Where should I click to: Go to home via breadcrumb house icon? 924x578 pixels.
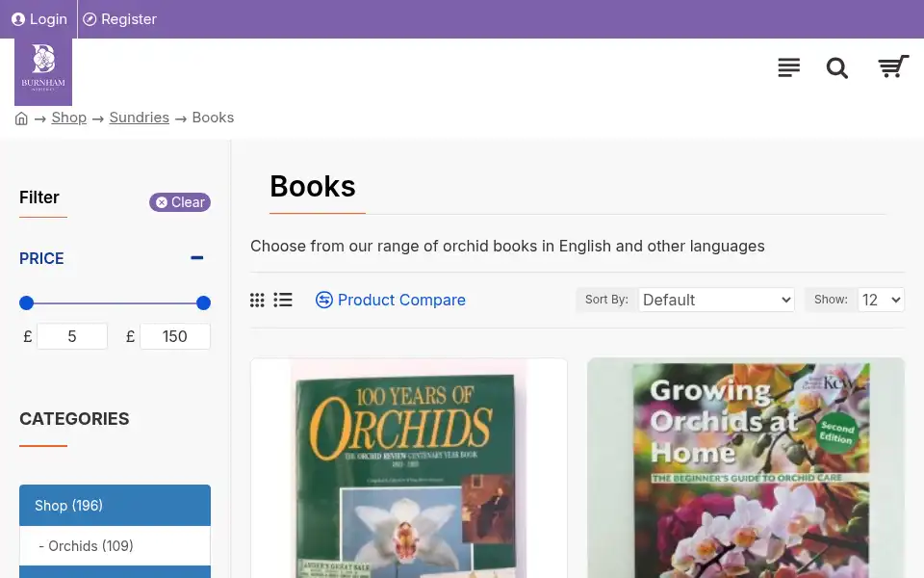pyautogui.click(x=21, y=118)
